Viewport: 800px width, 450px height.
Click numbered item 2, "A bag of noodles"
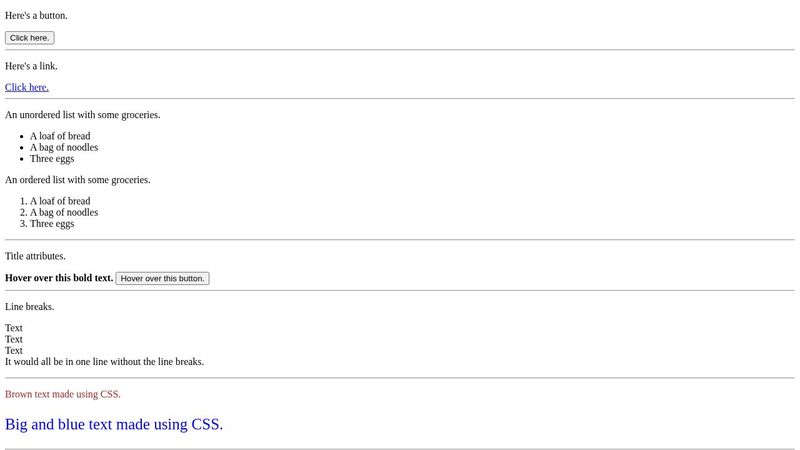click(x=64, y=212)
